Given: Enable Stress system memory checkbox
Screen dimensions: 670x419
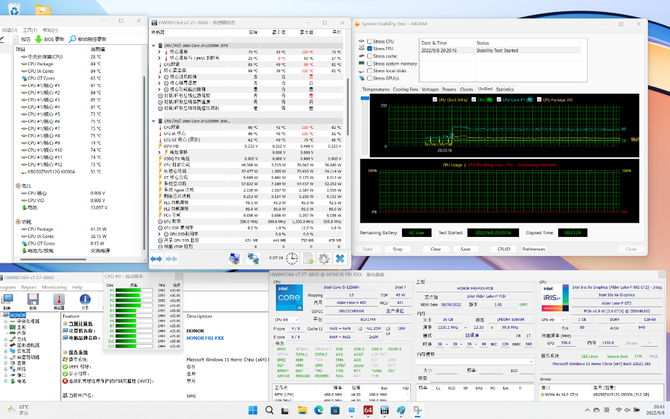Looking at the screenshot, I should [x=369, y=62].
